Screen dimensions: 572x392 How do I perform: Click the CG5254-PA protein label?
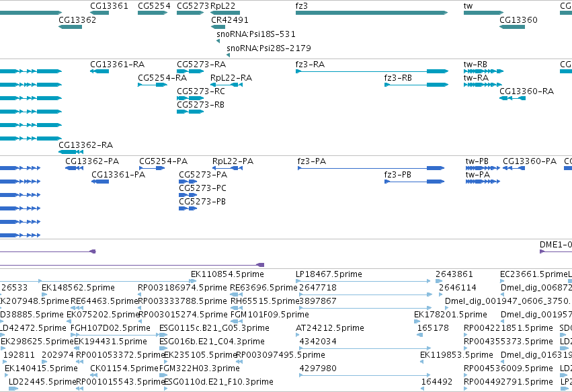click(163, 161)
